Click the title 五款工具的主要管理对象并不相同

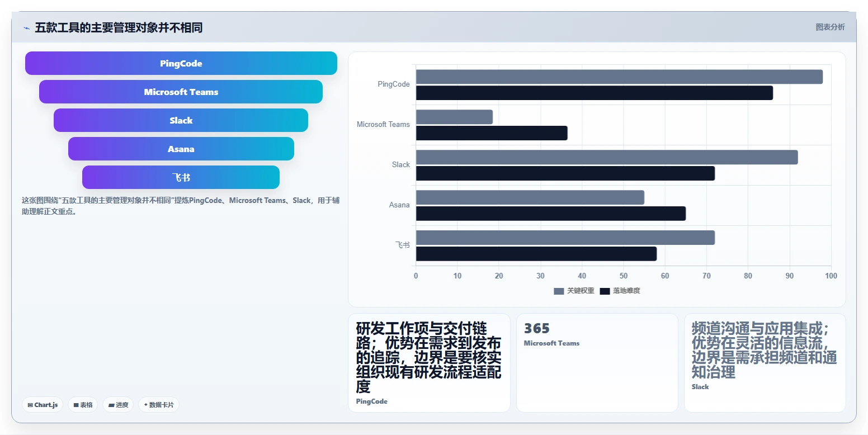coord(119,27)
